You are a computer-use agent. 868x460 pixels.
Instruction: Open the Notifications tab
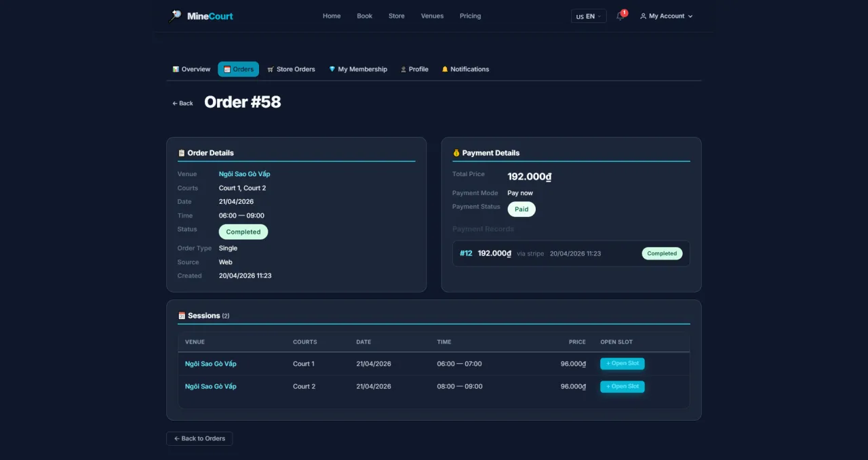(465, 69)
